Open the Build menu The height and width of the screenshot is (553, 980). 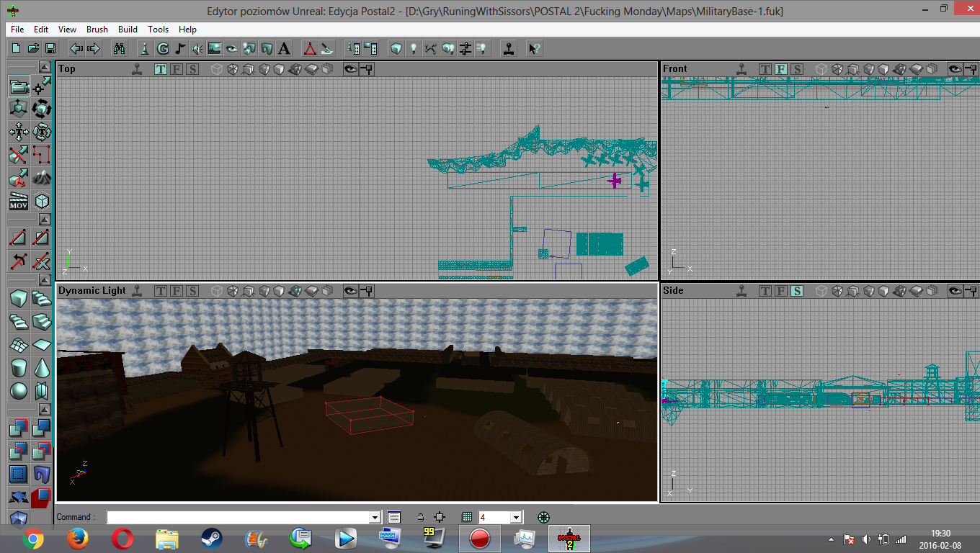pyautogui.click(x=128, y=30)
